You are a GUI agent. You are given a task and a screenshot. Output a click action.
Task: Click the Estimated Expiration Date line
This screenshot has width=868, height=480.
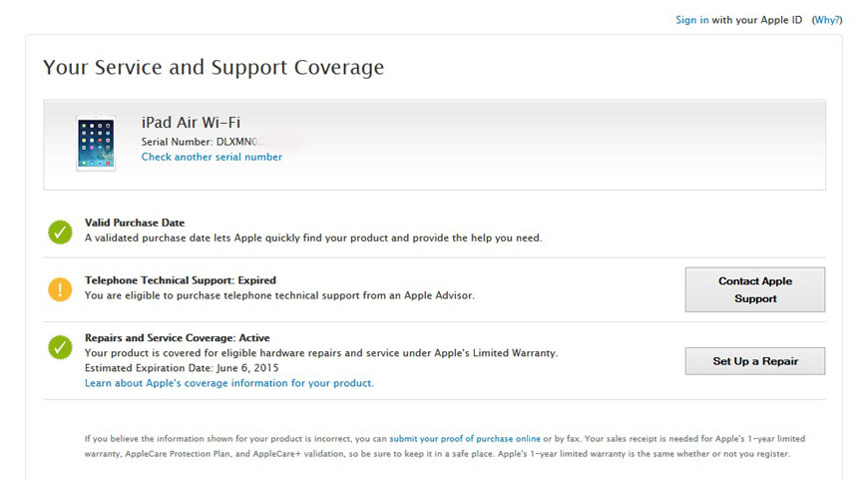point(182,368)
